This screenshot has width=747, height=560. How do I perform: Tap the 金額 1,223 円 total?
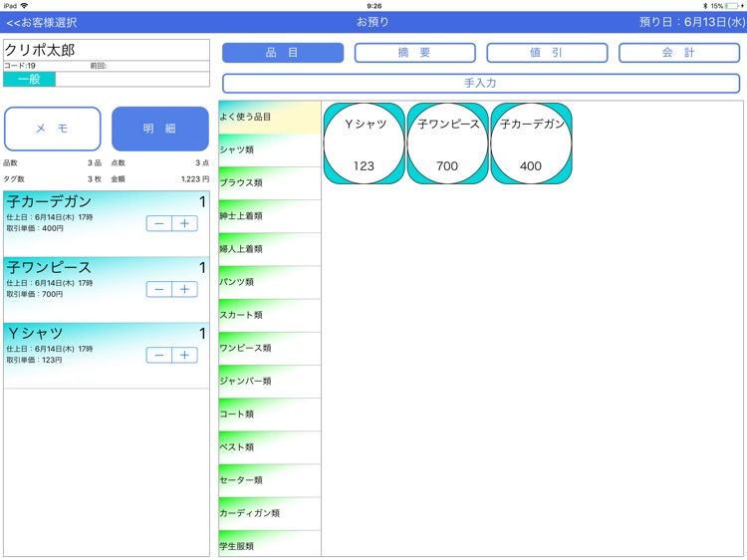(160, 179)
